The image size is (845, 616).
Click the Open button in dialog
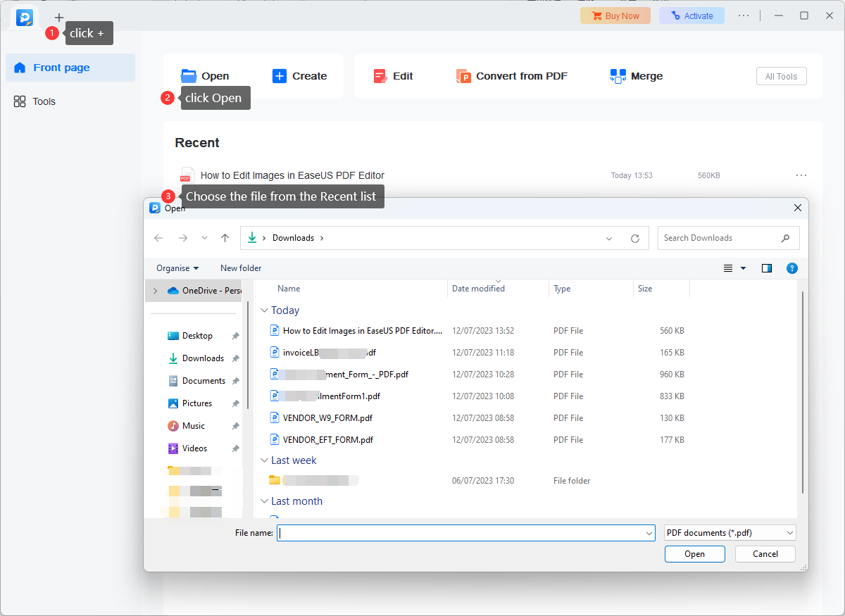point(694,554)
